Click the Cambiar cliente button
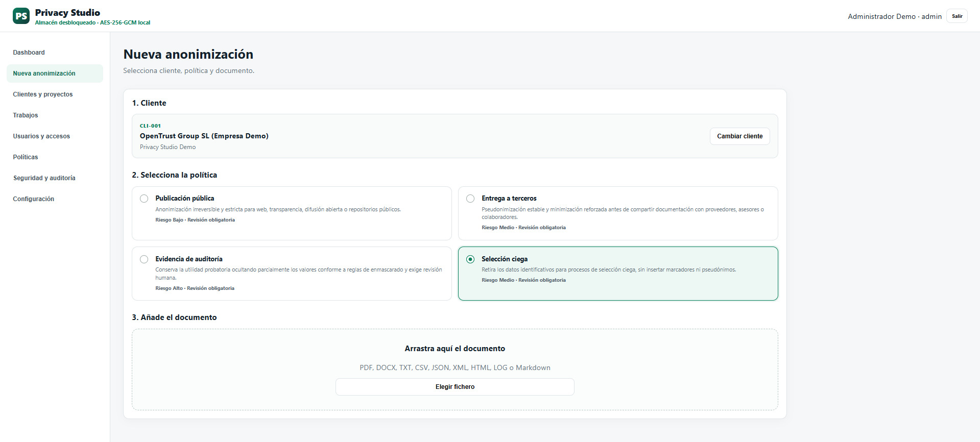The image size is (980, 442). [739, 136]
